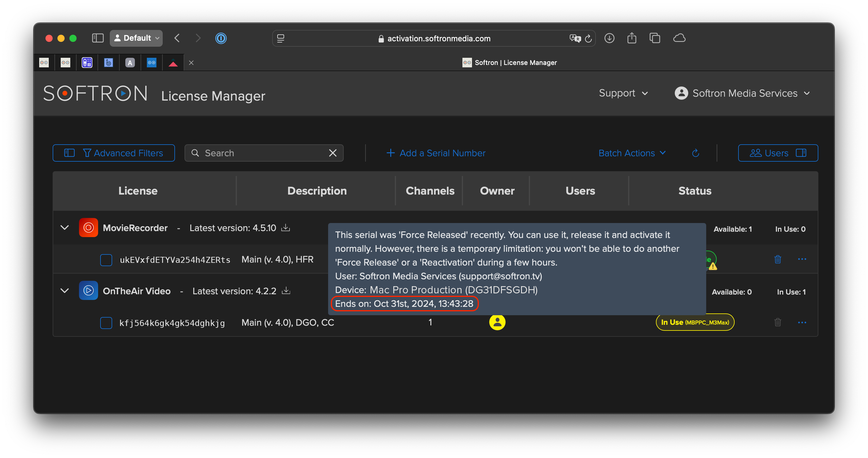
Task: Go back to previous page
Action: pyautogui.click(x=177, y=38)
